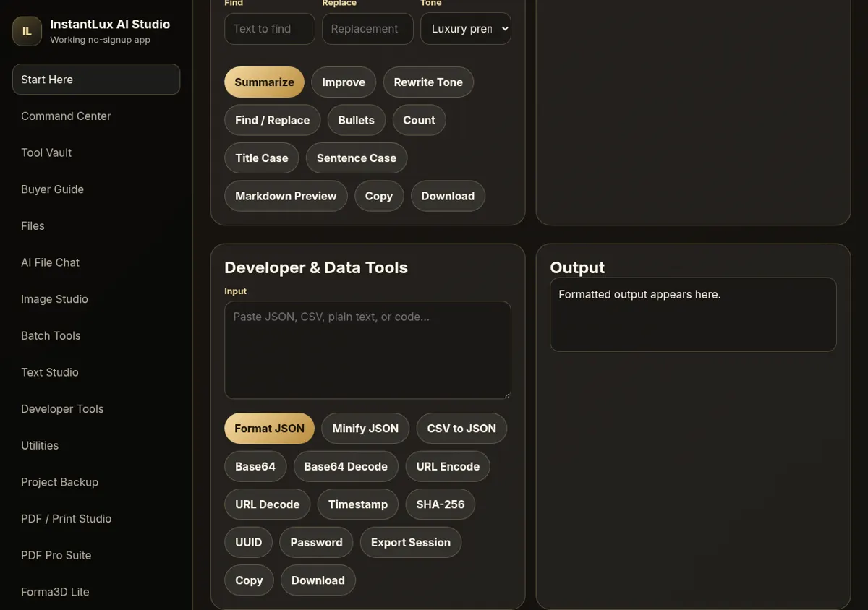Convert text to Bullets
Viewport: 868px width, 610px height.
pyautogui.click(x=357, y=120)
